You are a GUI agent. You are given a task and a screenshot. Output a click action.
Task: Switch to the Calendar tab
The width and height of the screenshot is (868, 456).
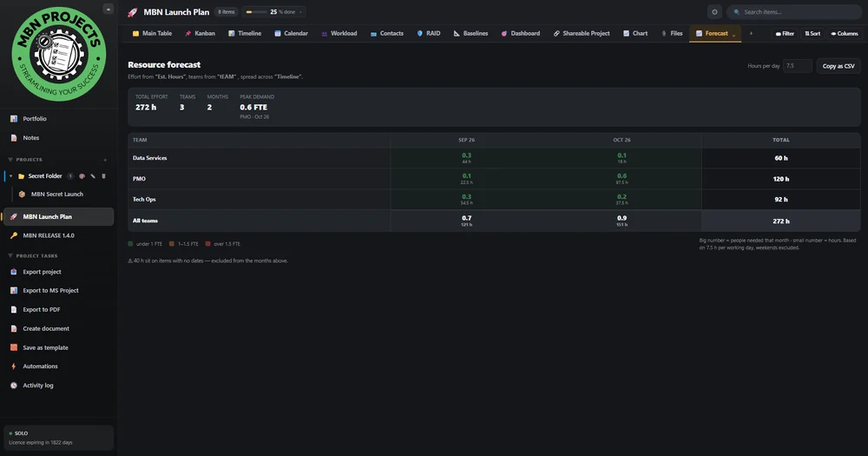291,33
